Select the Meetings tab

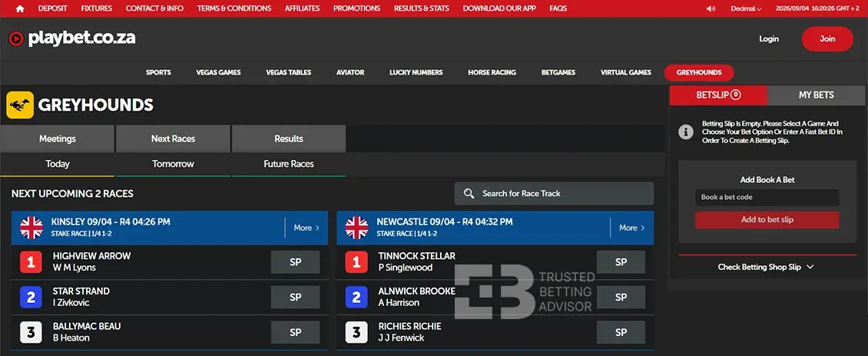coord(58,138)
